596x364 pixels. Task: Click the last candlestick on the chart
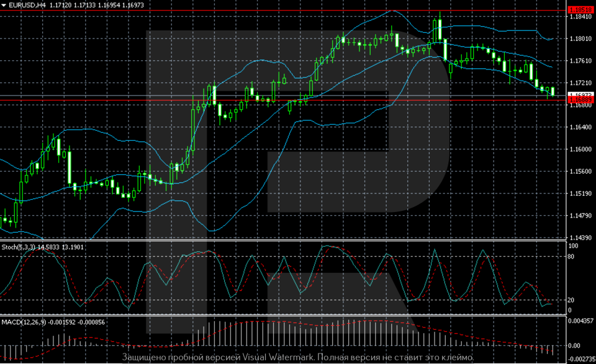[552, 92]
